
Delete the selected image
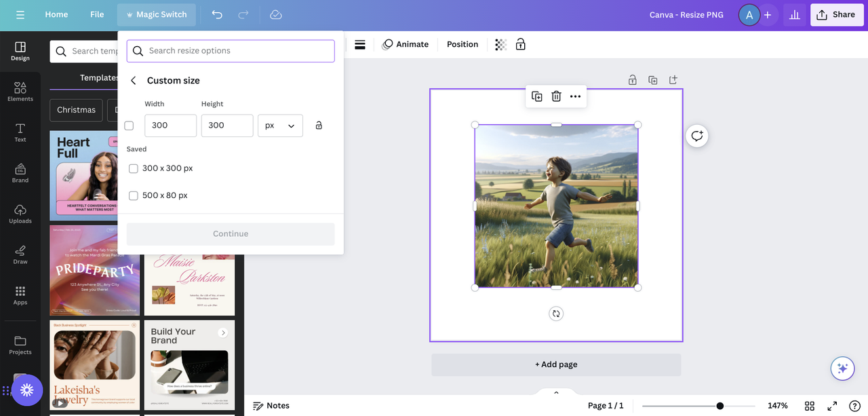pyautogui.click(x=556, y=96)
